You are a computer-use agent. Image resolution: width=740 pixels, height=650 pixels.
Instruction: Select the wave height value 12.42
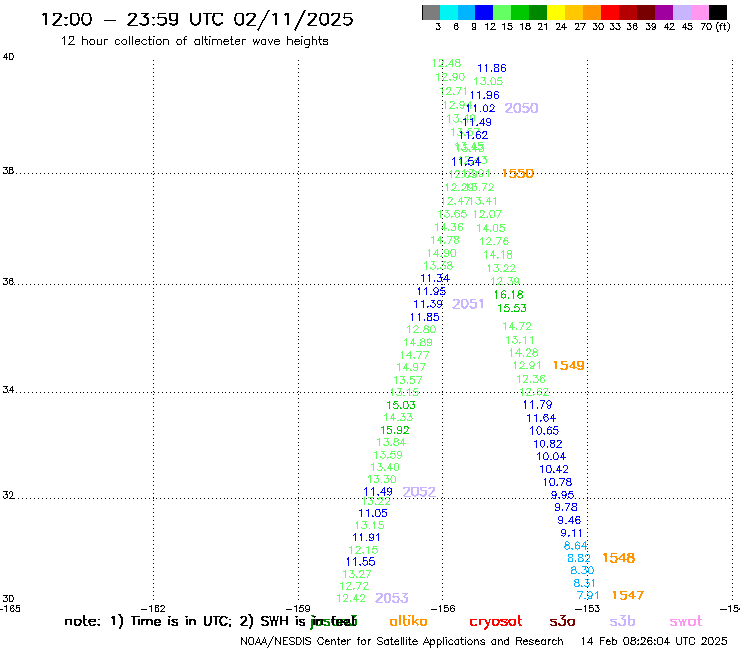pos(351,599)
